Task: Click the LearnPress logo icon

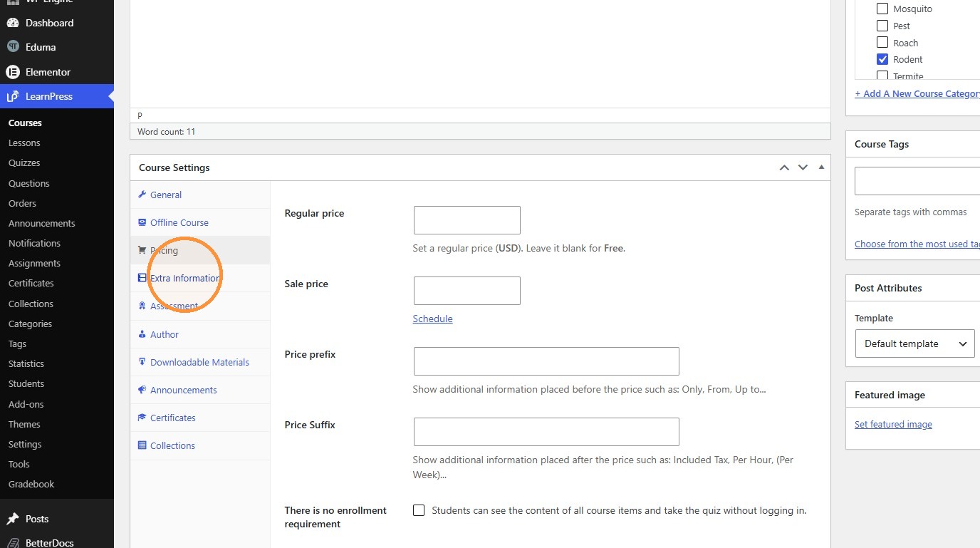Action: [x=13, y=96]
